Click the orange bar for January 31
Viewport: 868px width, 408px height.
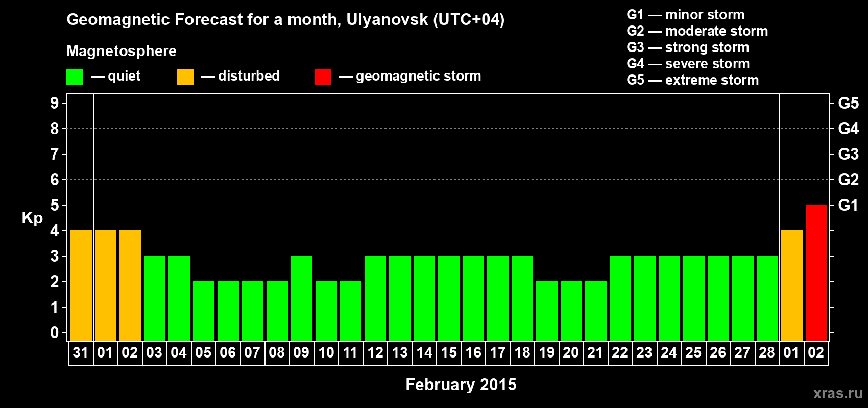[81, 285]
